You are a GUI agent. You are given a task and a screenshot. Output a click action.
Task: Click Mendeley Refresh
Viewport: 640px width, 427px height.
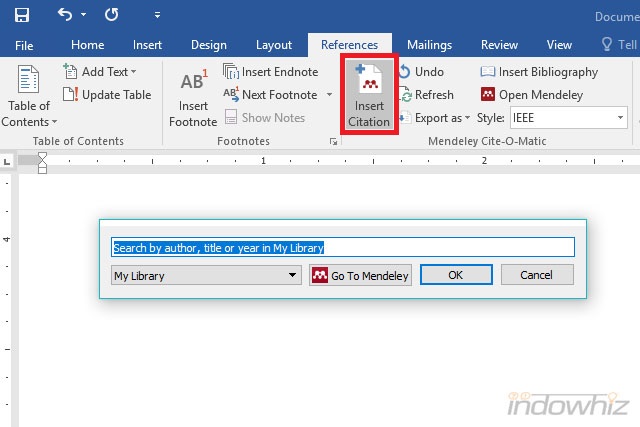pos(427,95)
